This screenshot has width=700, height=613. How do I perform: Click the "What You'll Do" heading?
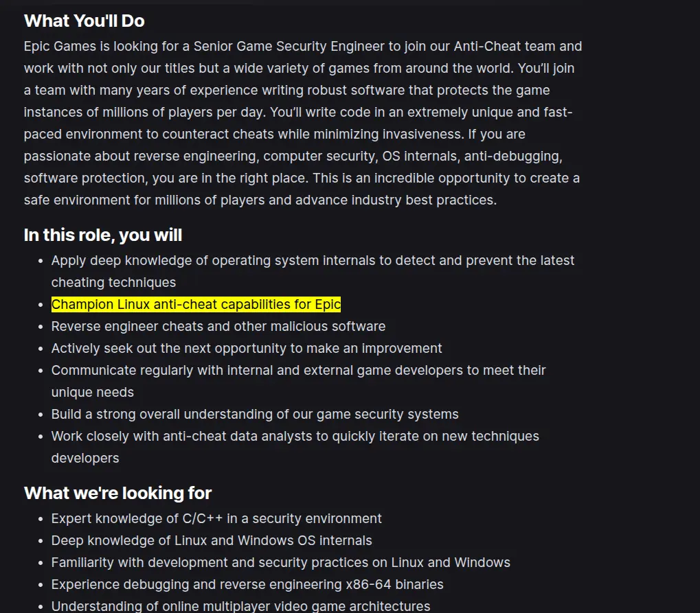pyautogui.click(x=84, y=21)
